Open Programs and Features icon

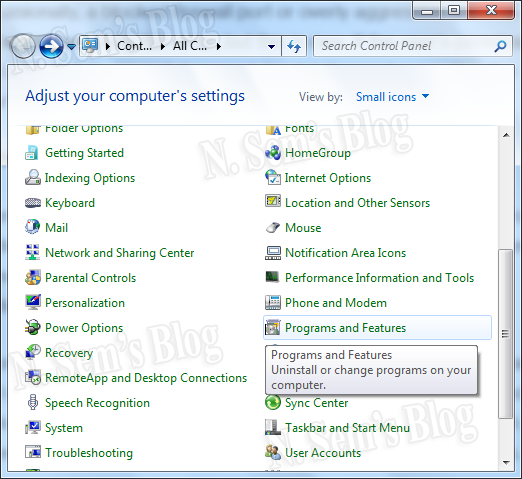(273, 328)
